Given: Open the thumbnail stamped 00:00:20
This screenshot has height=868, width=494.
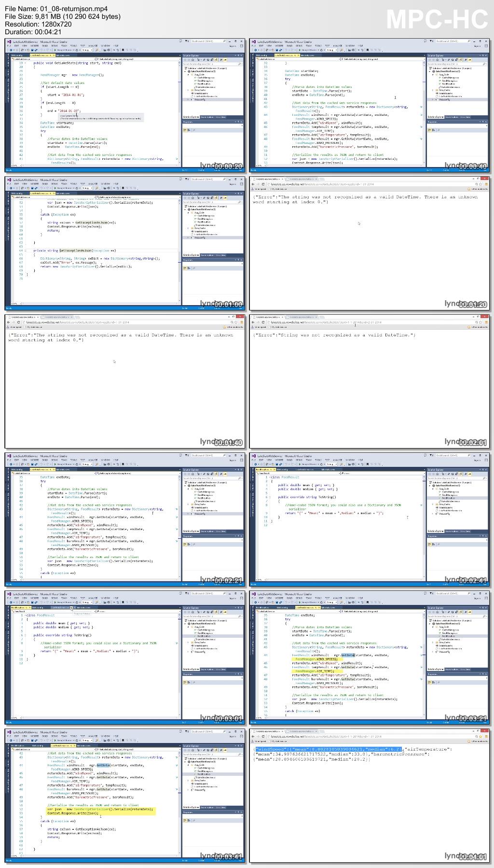Looking at the screenshot, I should [x=125, y=105].
